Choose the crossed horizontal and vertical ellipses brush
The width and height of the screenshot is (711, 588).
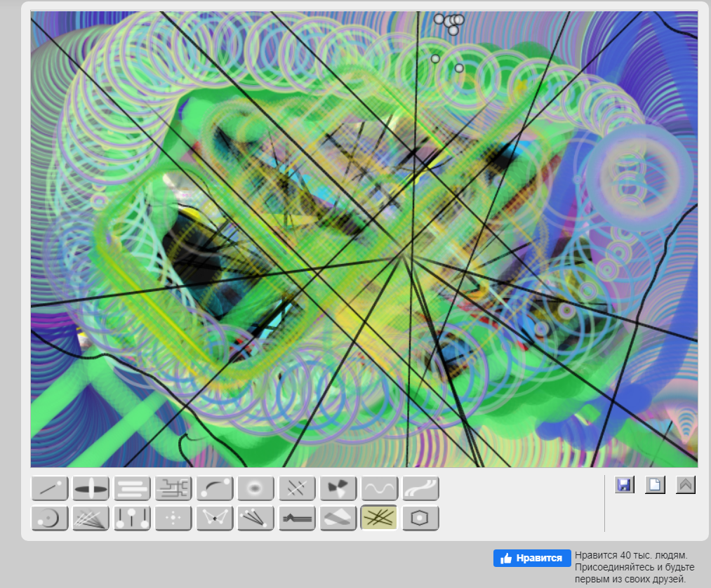(x=91, y=488)
